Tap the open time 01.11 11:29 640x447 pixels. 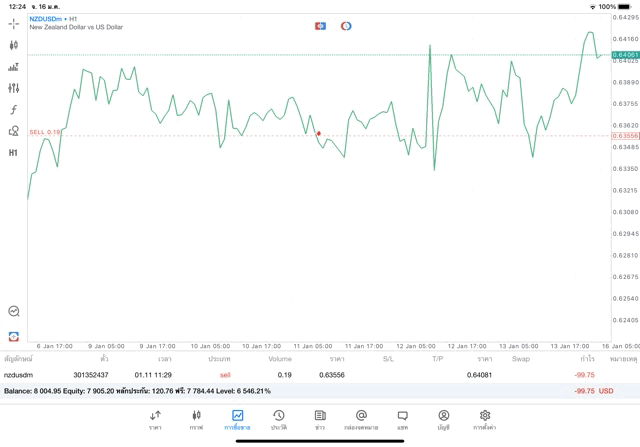153,375
